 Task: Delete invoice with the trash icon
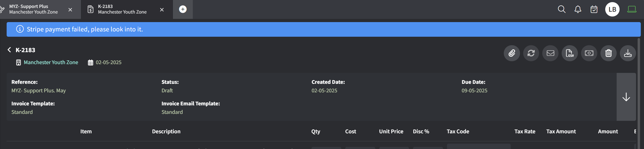point(608,53)
